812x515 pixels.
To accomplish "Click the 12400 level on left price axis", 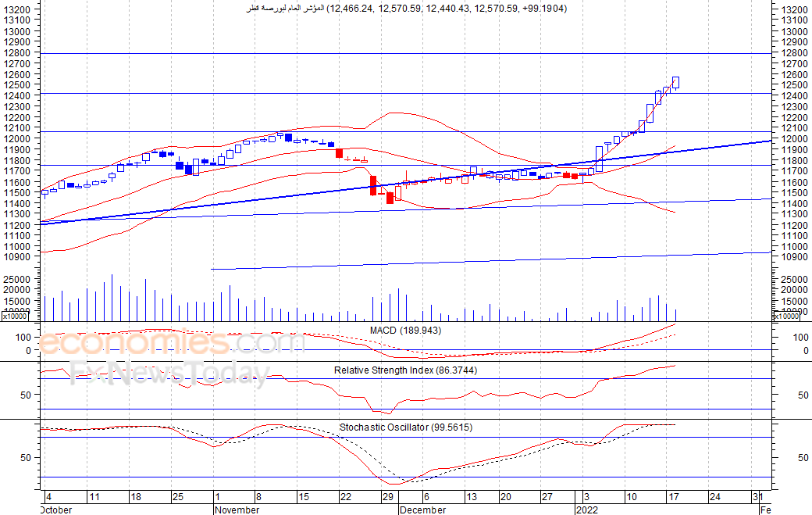I will point(16,95).
